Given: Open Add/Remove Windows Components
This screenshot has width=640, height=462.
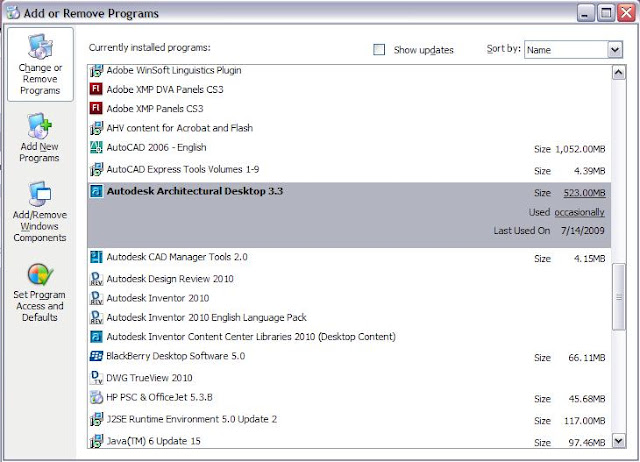Looking at the screenshot, I should click(40, 212).
